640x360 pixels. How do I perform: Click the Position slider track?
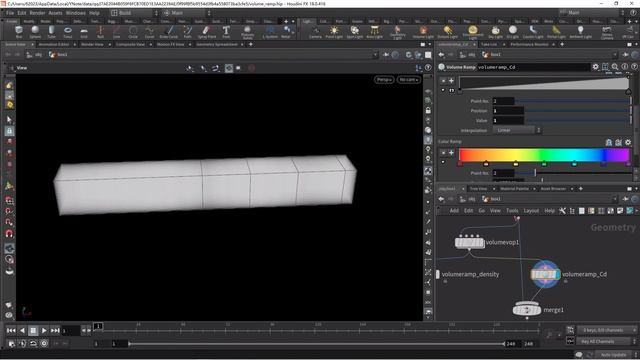click(x=578, y=111)
